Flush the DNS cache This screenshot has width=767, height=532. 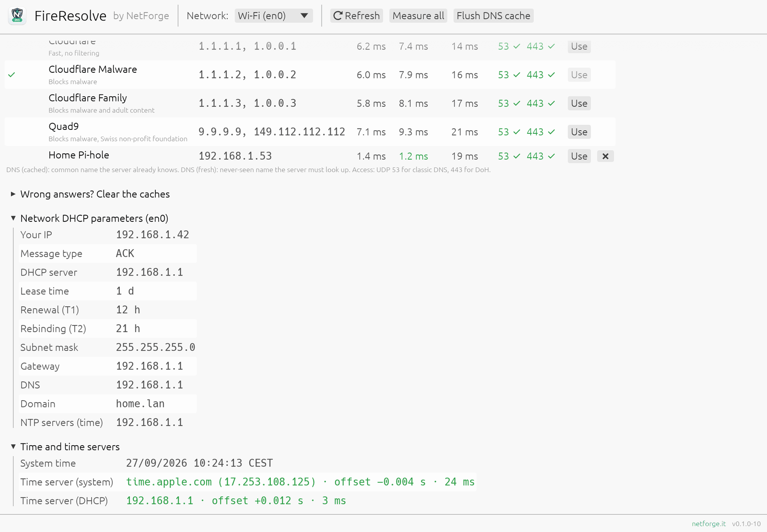coord(493,16)
